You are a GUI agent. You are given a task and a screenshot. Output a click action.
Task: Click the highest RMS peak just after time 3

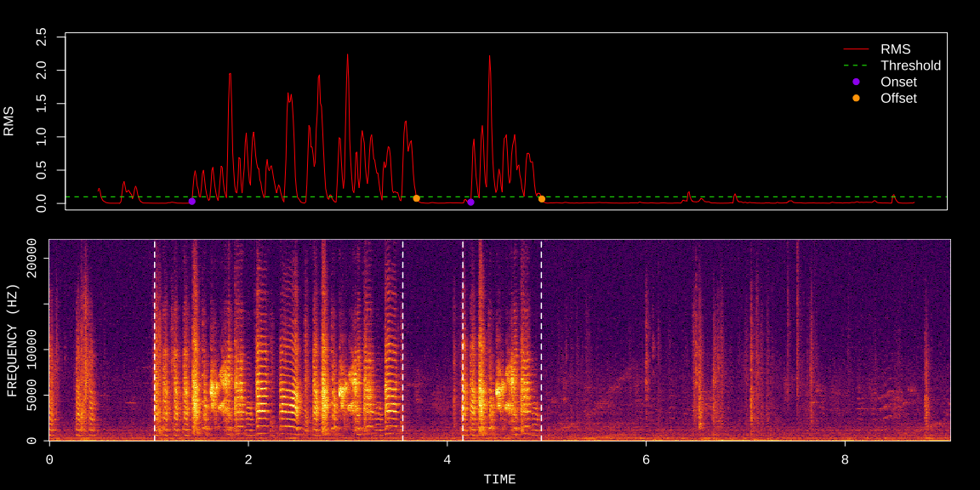347,55
